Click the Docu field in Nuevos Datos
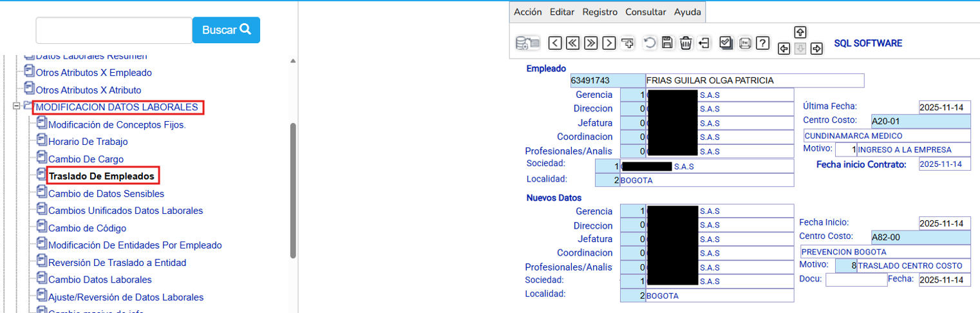Image resolution: width=980 pixels, height=313 pixels. tap(855, 280)
